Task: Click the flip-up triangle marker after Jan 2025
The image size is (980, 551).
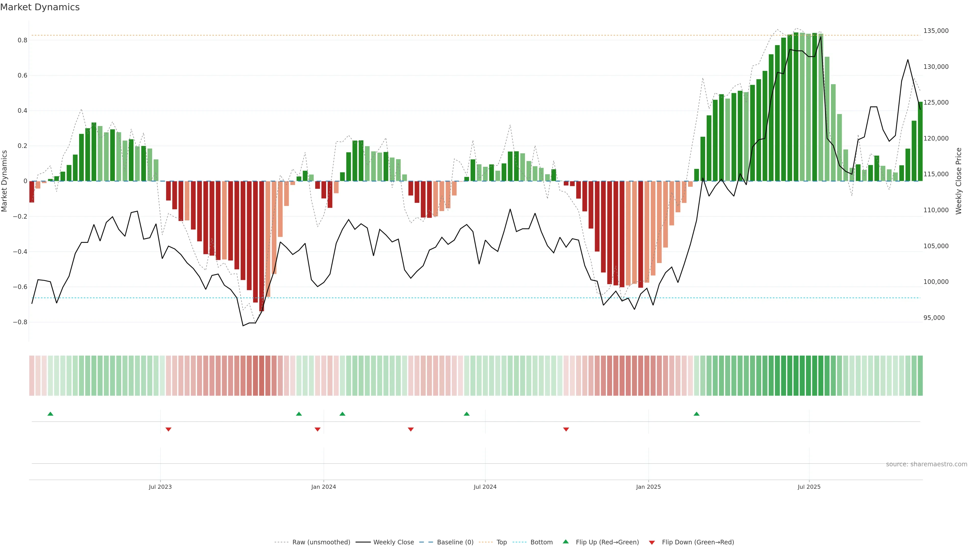Action: pos(696,414)
